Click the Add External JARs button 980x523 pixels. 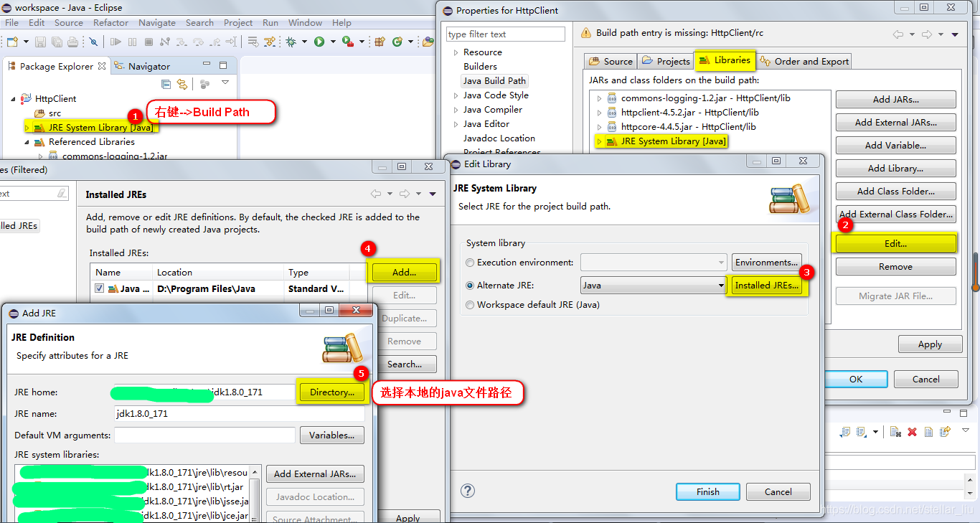tap(895, 122)
